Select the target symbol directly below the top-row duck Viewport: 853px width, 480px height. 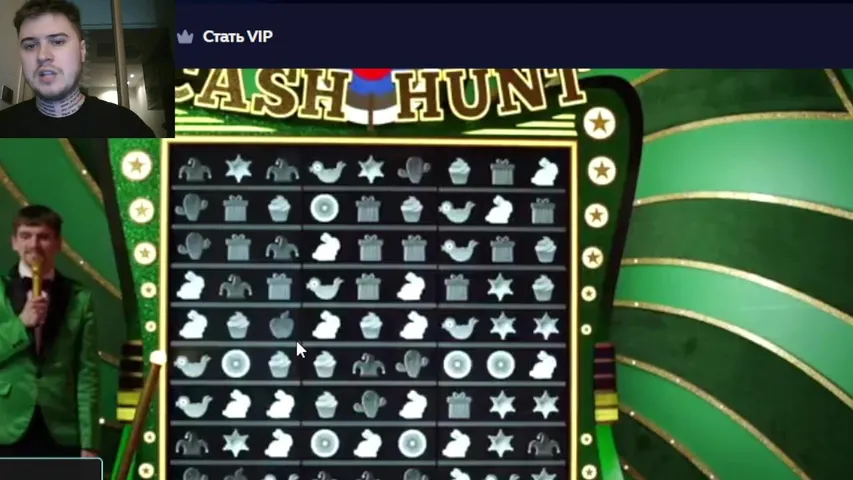click(x=325, y=208)
